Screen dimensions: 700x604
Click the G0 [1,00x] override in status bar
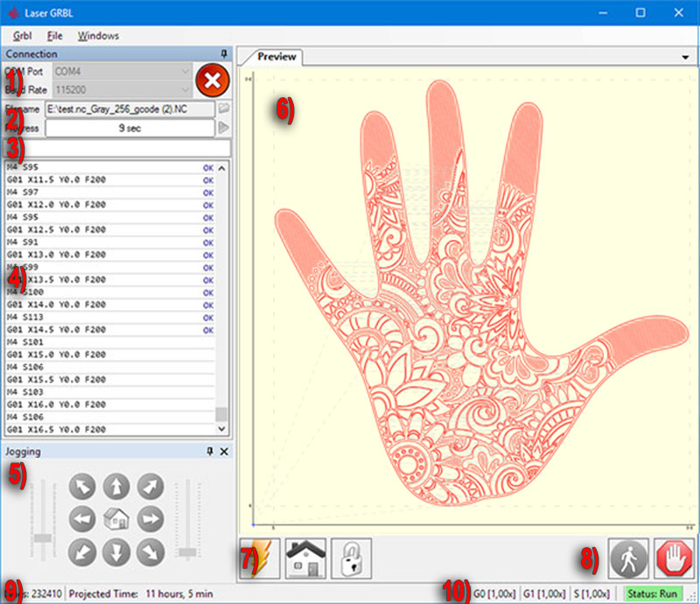tap(495, 593)
